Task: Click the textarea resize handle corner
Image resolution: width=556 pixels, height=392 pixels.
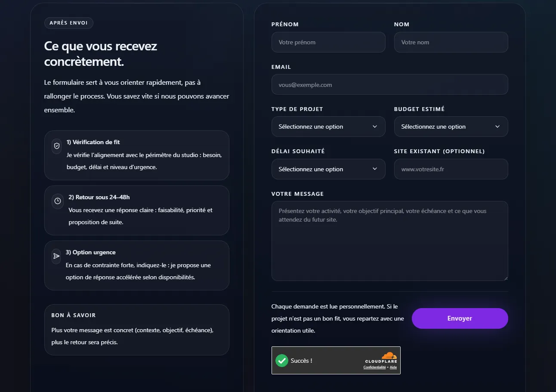Action: [506, 278]
